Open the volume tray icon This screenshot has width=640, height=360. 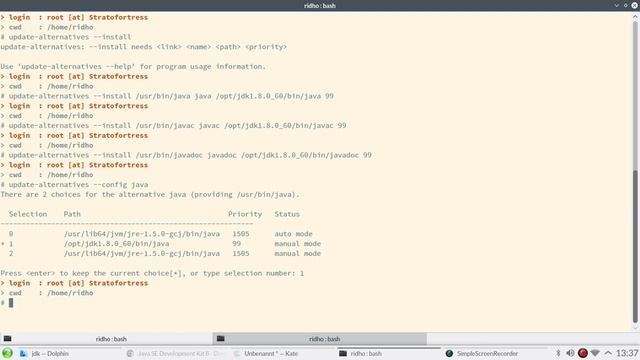coord(570,353)
